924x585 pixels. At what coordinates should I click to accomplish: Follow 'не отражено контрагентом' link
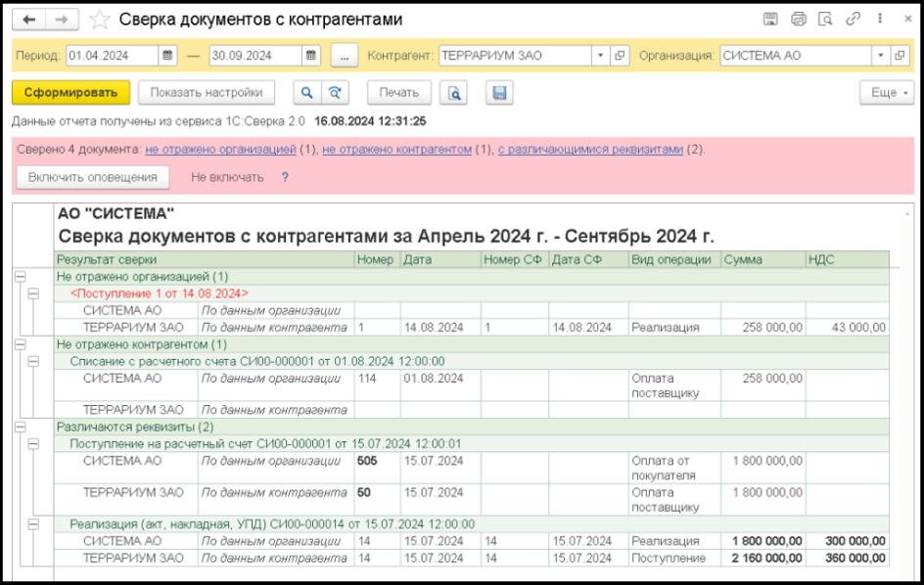[x=397, y=150]
